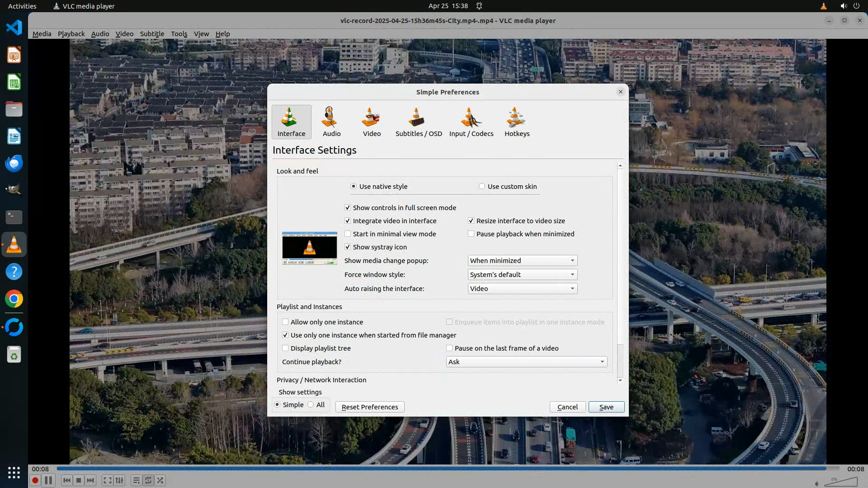
Task: Open the Playback menu
Action: click(x=71, y=34)
